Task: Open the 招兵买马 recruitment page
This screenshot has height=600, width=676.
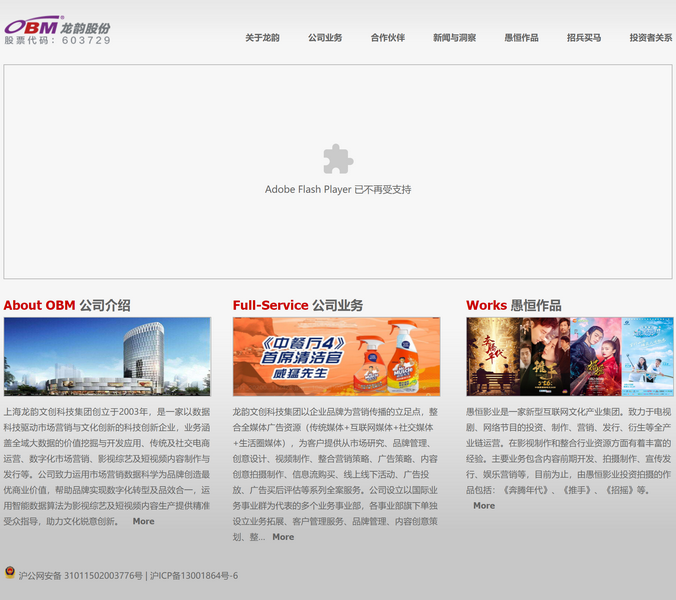Action: [x=584, y=38]
